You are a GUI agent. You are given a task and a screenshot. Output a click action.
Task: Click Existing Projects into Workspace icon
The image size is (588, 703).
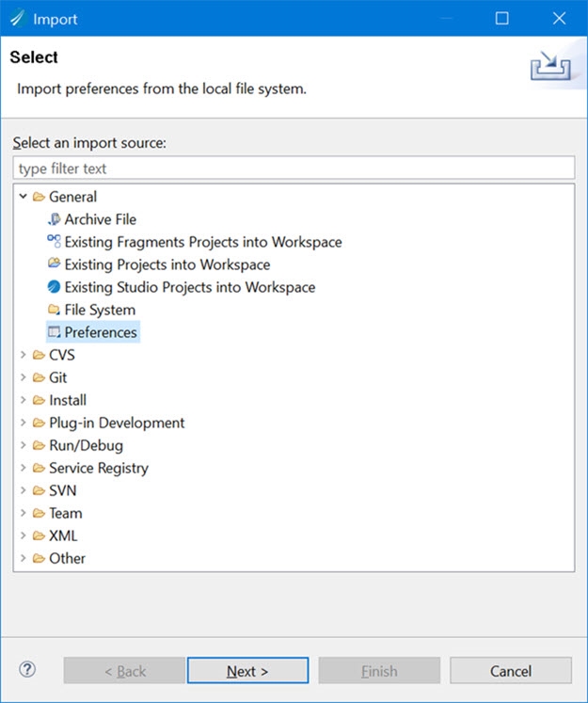(x=54, y=264)
